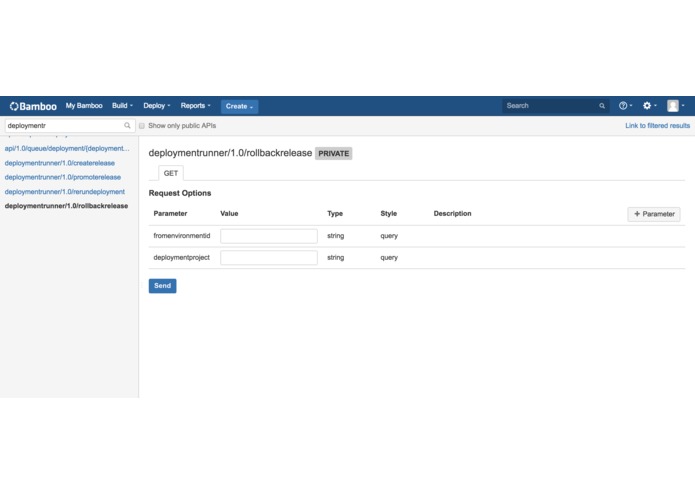The width and height of the screenshot is (695, 494).
Task: Click the magnifier icon in header Search
Action: coord(602,106)
